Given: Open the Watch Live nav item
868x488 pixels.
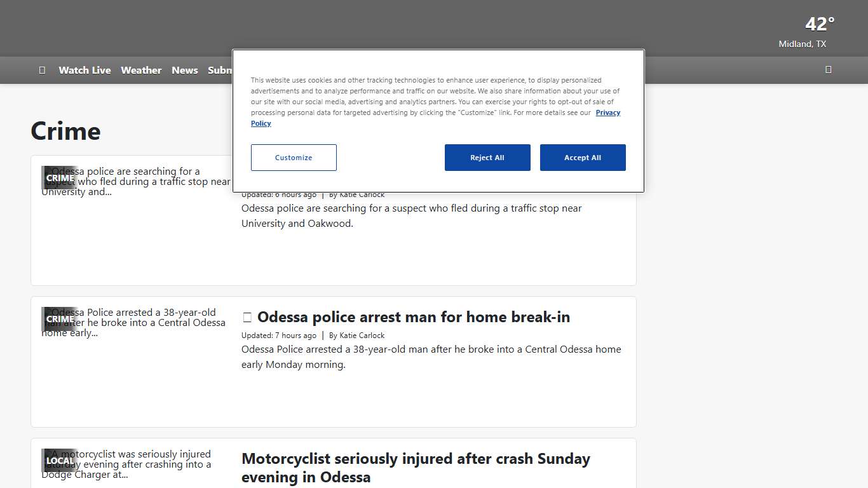Looking at the screenshot, I should [x=85, y=71].
